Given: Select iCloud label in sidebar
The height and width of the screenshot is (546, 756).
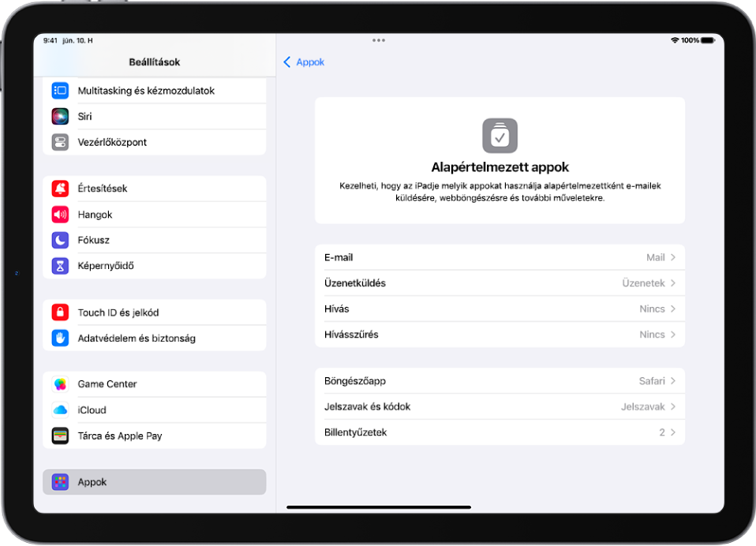Looking at the screenshot, I should [92, 410].
